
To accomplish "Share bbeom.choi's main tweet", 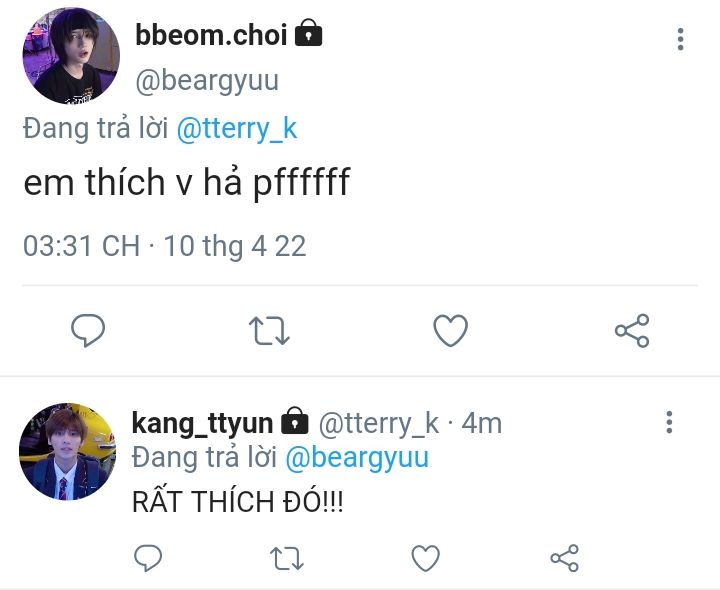I will click(x=632, y=331).
